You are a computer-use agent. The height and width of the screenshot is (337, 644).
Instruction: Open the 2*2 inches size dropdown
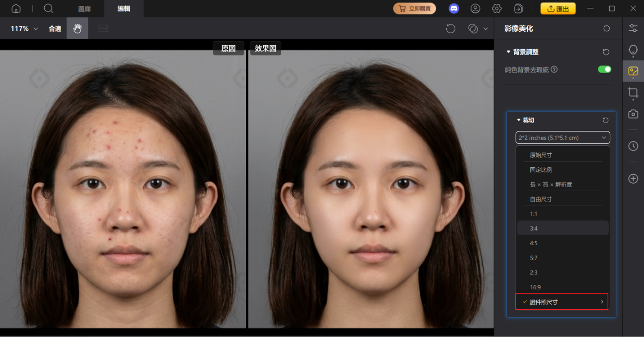[562, 137]
